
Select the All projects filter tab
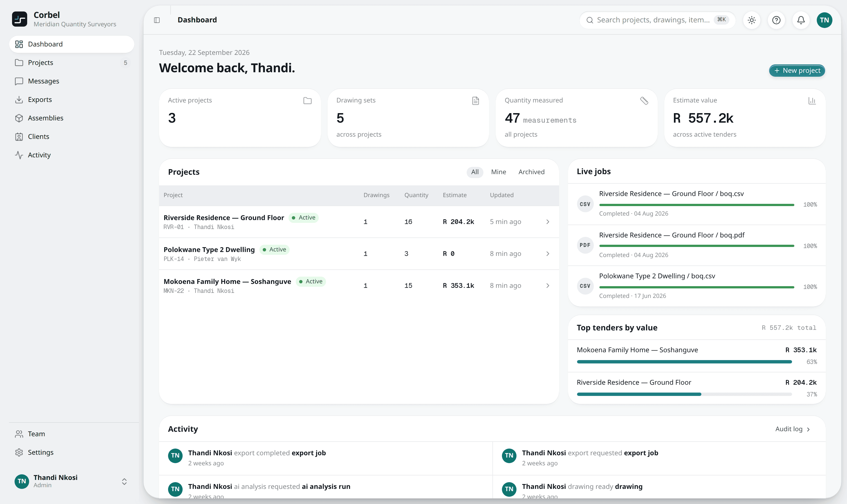[475, 172]
